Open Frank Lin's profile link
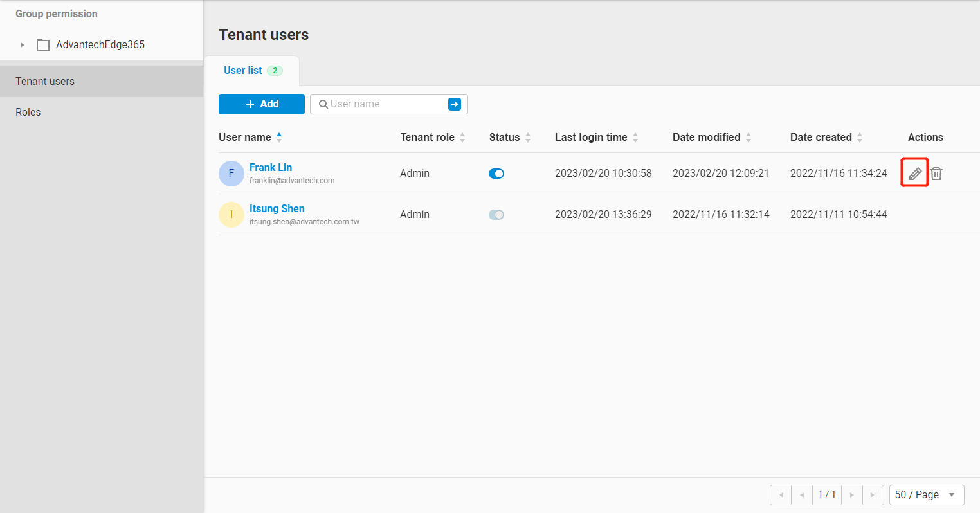 point(271,166)
